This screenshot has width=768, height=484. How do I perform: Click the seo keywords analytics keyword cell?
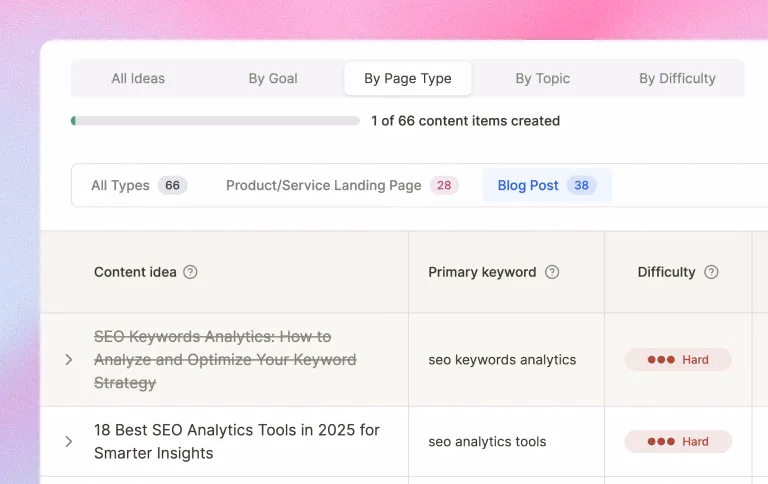pos(502,360)
